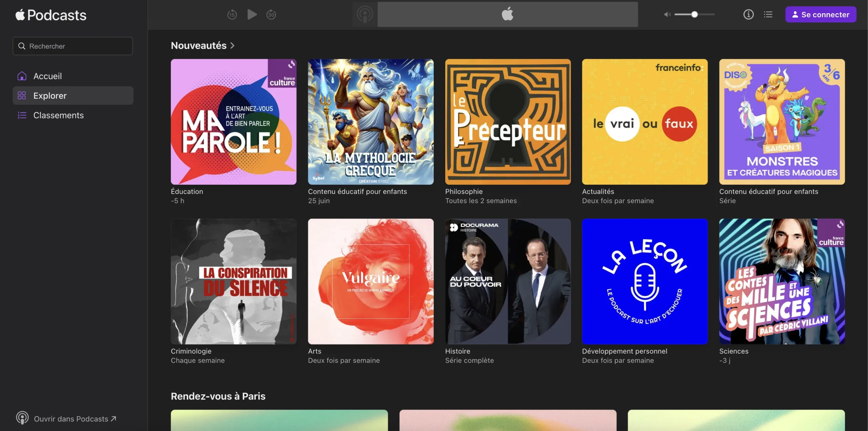The height and width of the screenshot is (431, 868).
Task: Open the Nouveautés section heading
Action: [199, 45]
